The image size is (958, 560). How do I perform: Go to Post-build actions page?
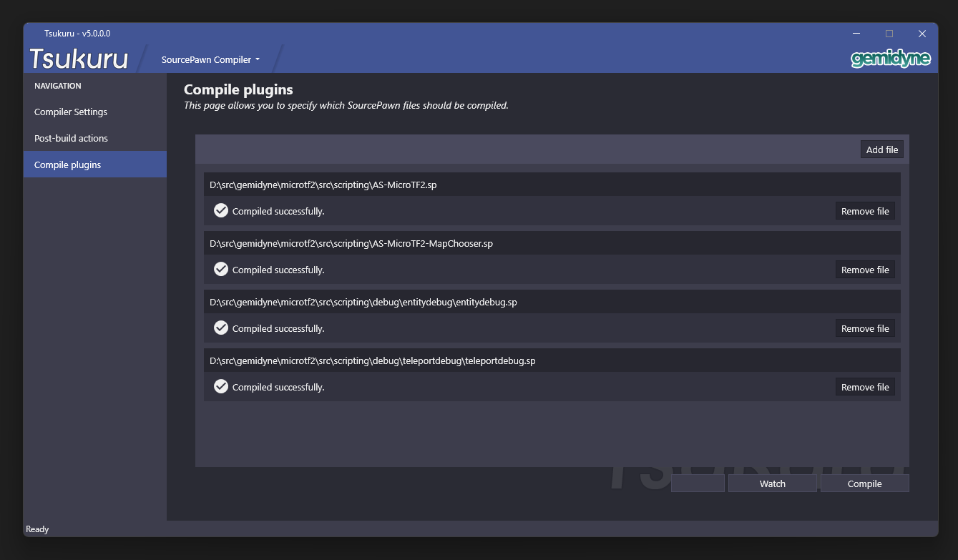pos(71,139)
